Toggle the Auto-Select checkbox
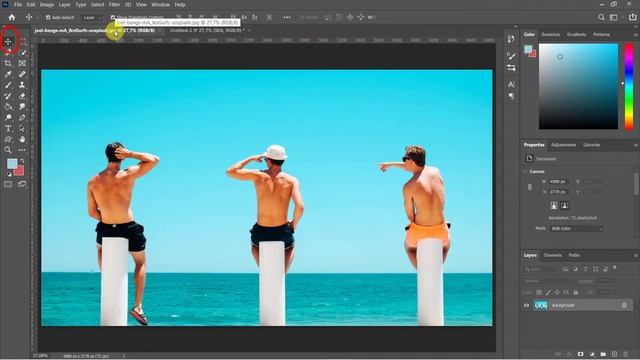The image size is (640, 360). (48, 18)
